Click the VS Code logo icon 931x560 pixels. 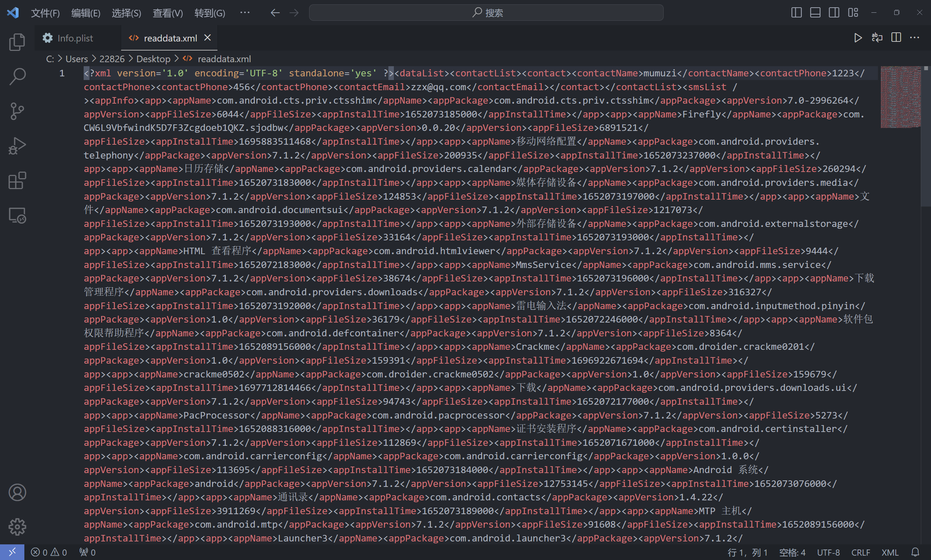13,13
